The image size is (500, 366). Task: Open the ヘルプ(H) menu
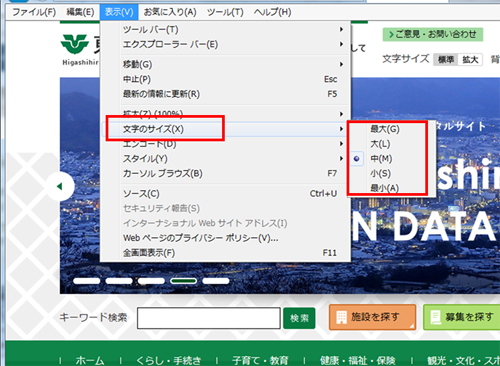pos(272,12)
